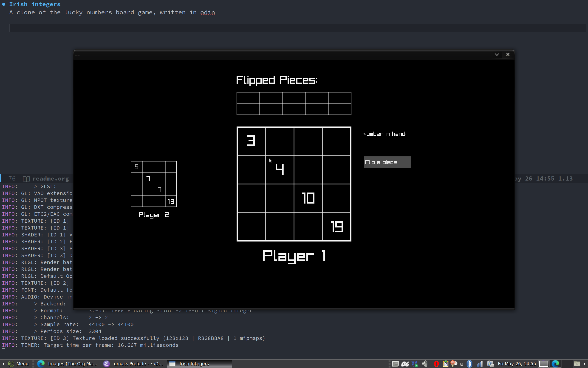The image size is (588, 368).
Task: Click the Number in hand label
Action: pos(384,134)
